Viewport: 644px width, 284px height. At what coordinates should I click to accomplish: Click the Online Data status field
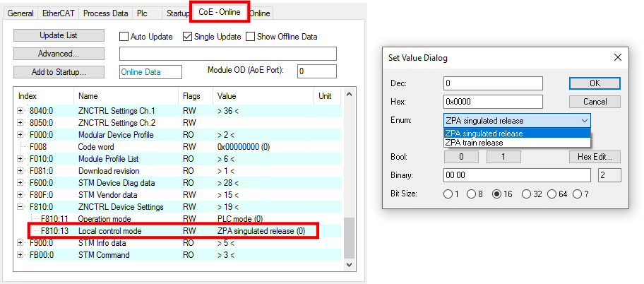[150, 72]
